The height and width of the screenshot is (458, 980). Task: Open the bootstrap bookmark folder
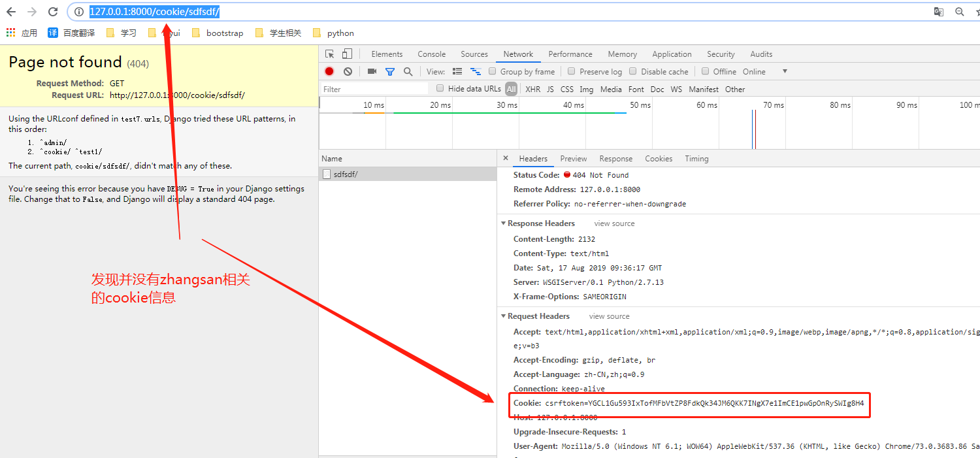coord(217,33)
